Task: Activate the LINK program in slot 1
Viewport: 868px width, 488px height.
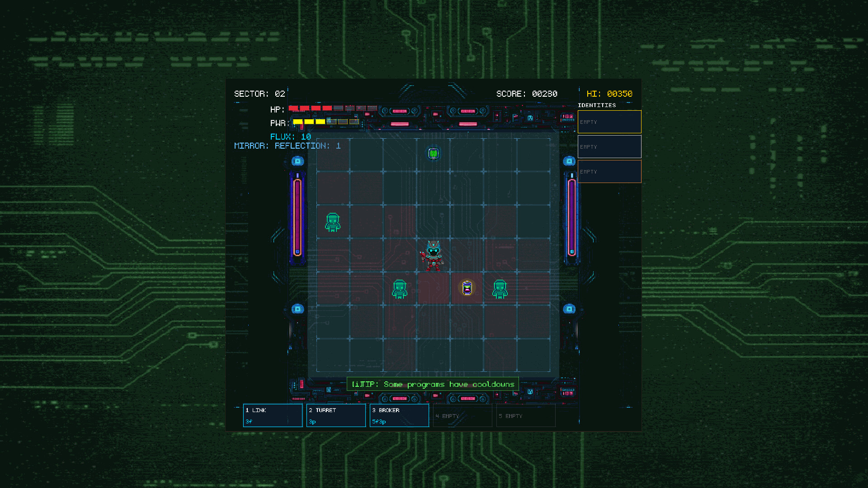Action: click(x=273, y=415)
